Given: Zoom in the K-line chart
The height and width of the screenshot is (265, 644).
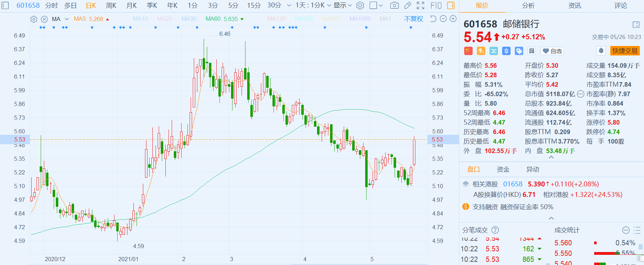Looking at the screenshot, I should pyautogui.click(x=453, y=19).
